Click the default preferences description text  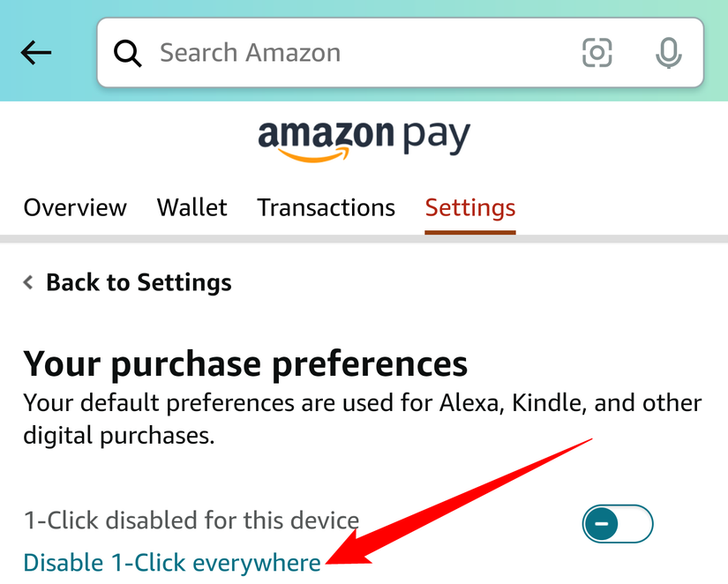point(362,419)
